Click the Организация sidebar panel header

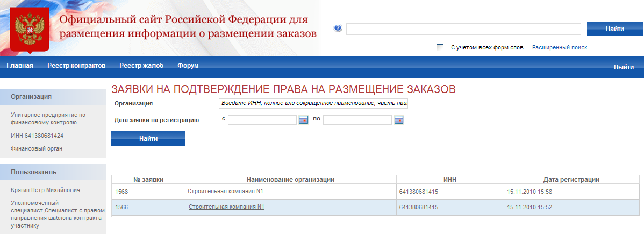click(x=53, y=97)
